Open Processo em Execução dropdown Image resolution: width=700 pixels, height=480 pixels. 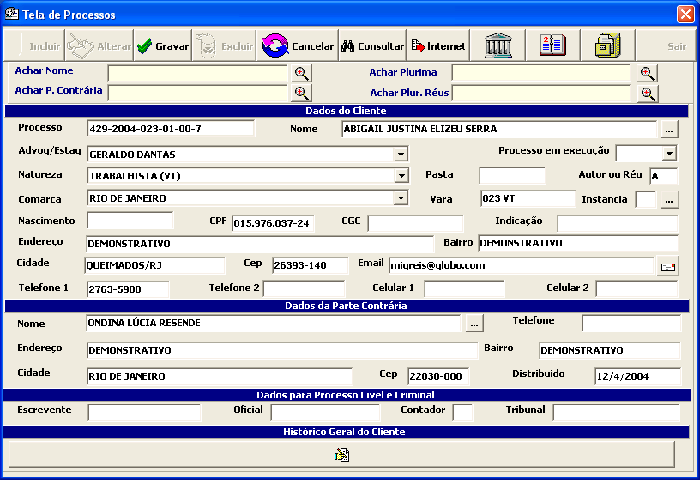[669, 153]
